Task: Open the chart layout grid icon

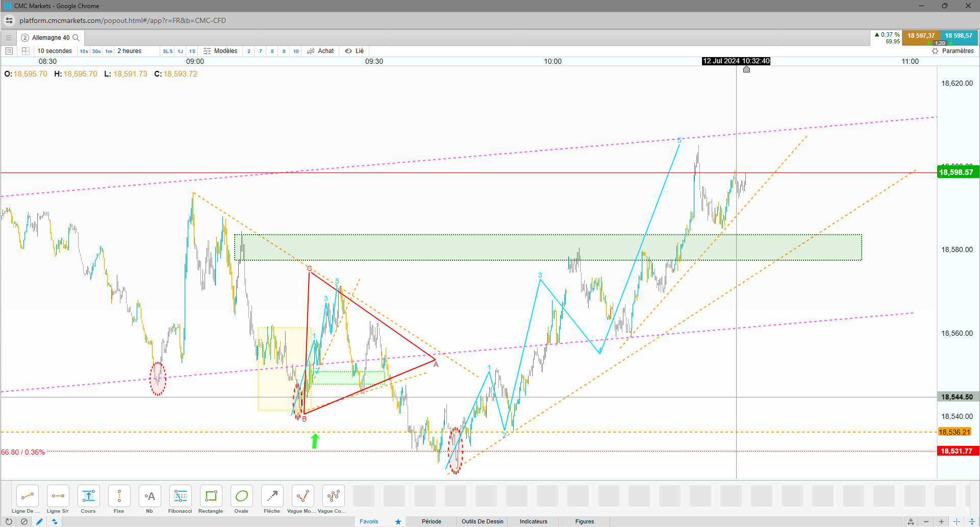Action: (x=26, y=51)
